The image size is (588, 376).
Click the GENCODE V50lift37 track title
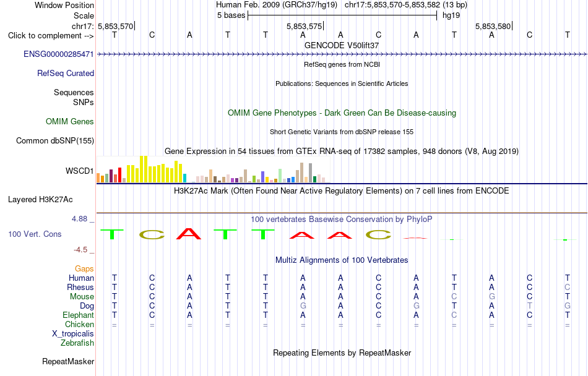[342, 45]
